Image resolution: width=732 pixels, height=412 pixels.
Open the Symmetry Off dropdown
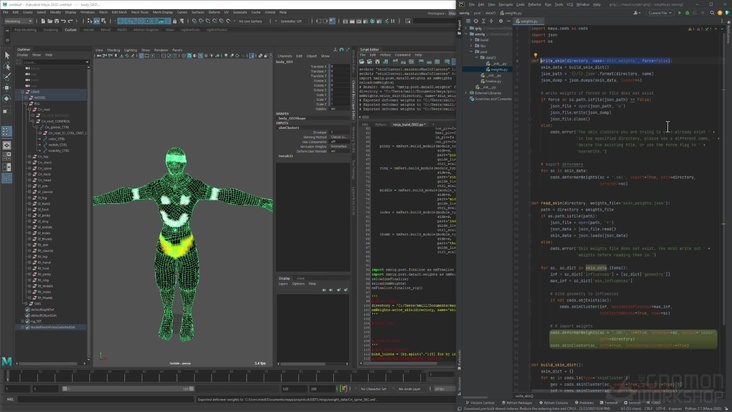[x=291, y=21]
